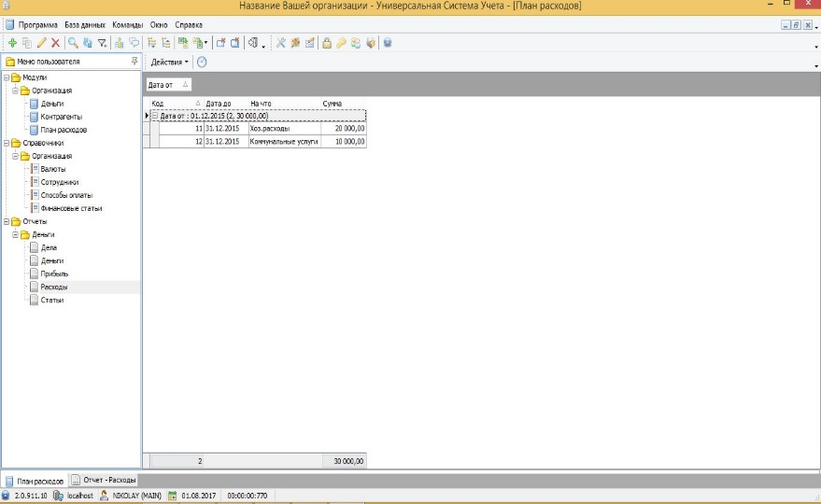Open the База данных menu
Image resolution: width=821 pixels, height=504 pixels.
click(x=85, y=24)
